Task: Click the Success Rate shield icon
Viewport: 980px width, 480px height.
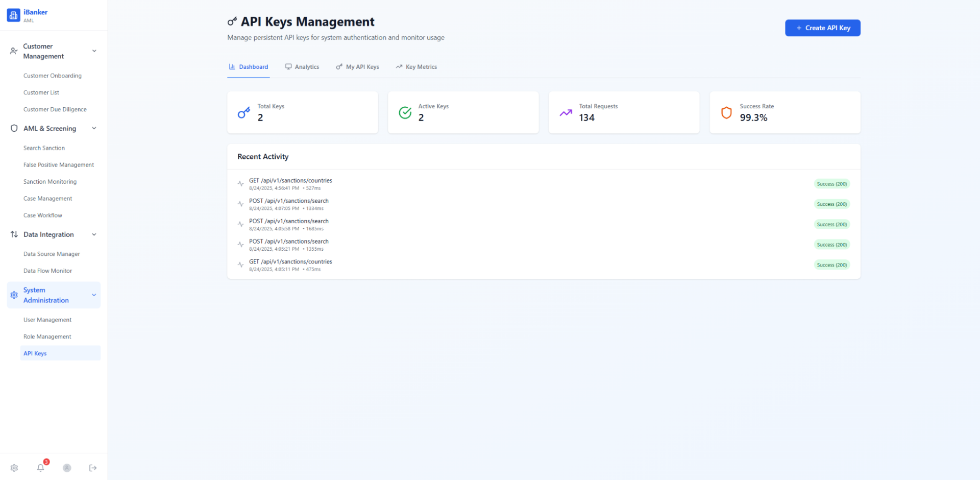Action: click(x=726, y=113)
